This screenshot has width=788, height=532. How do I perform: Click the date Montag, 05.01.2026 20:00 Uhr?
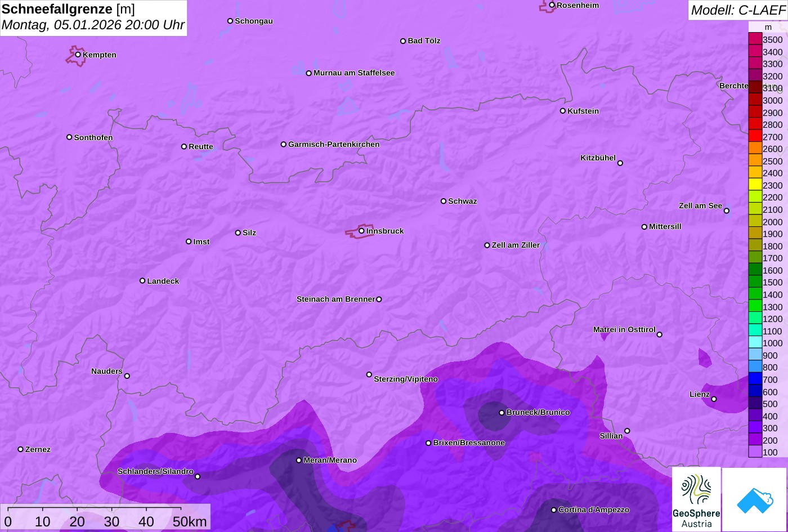93,25
